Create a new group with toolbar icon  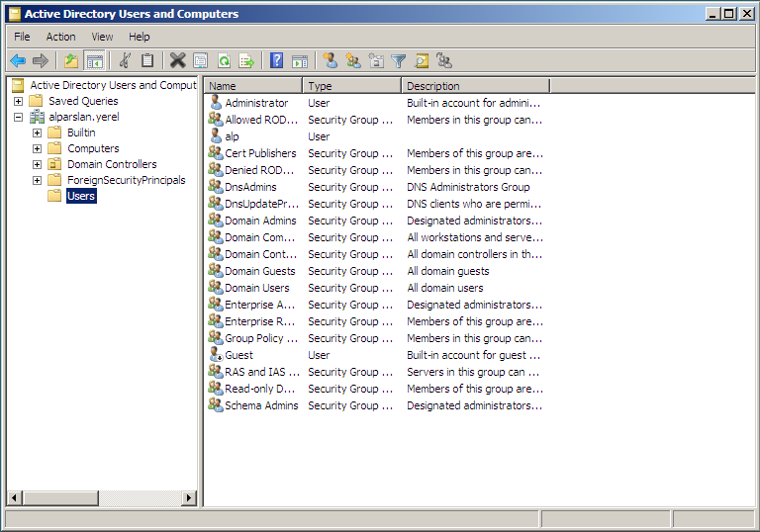point(353,60)
